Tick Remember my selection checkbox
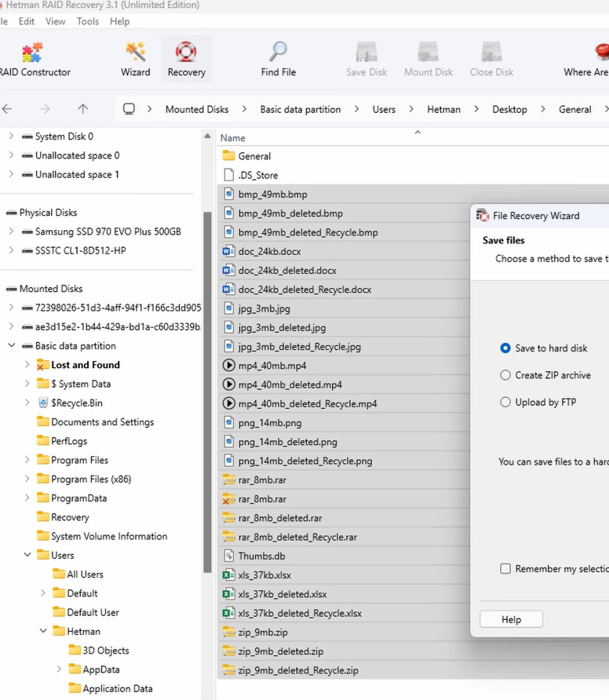The image size is (609, 700). [505, 568]
